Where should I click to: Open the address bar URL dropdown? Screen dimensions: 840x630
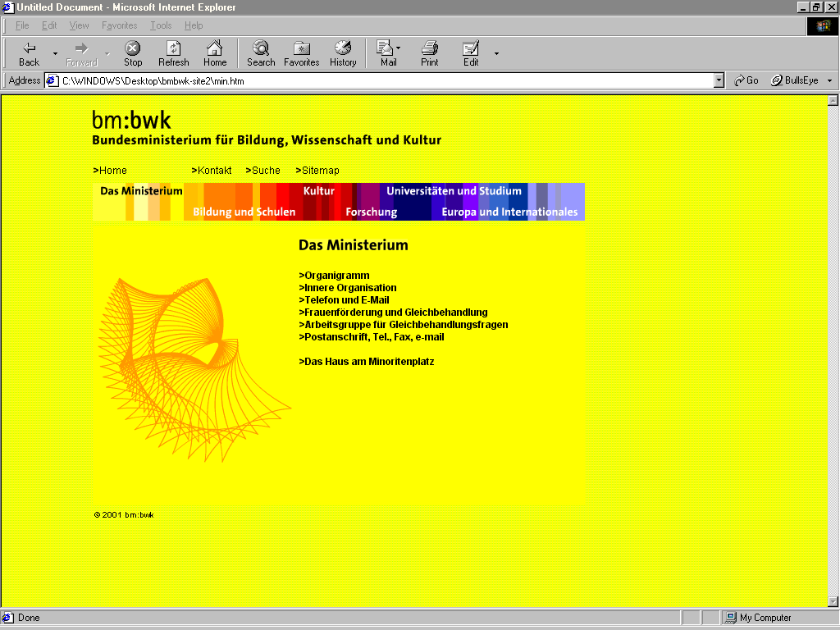point(719,81)
